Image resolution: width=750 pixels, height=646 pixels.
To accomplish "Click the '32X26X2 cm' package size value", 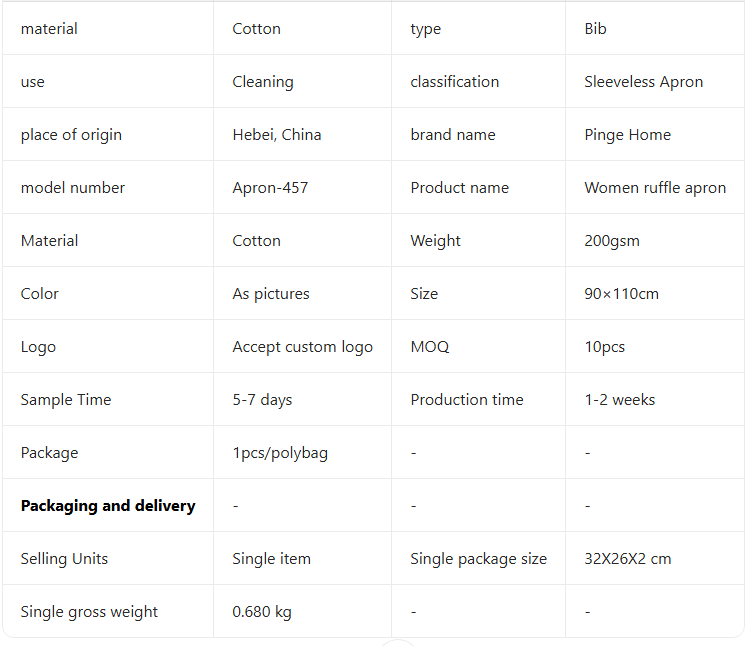I will click(627, 559).
